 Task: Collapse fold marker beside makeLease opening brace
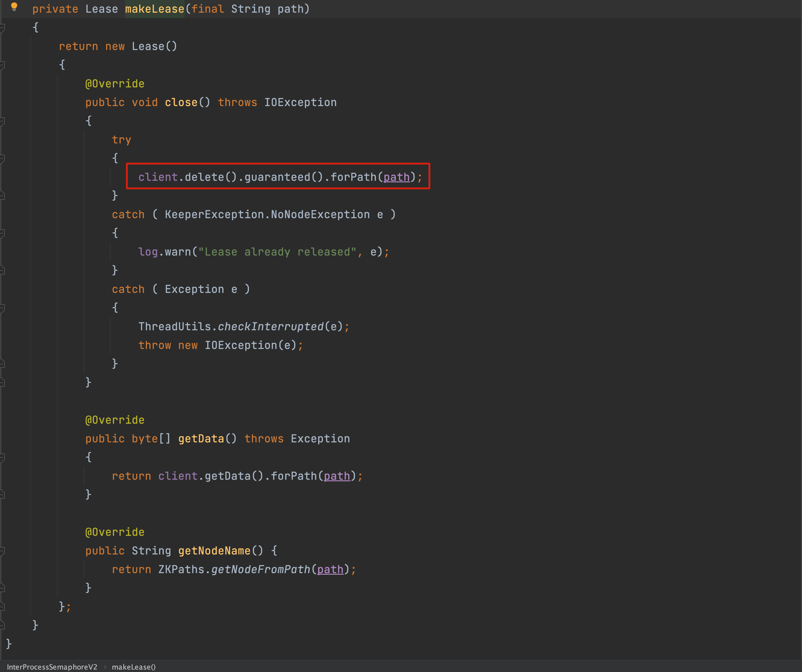pyautogui.click(x=2, y=27)
